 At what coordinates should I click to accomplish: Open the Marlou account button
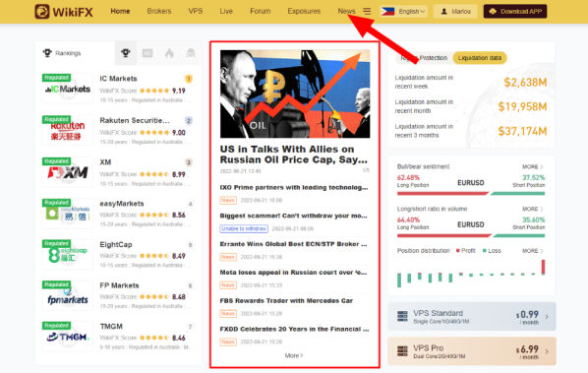pos(455,12)
